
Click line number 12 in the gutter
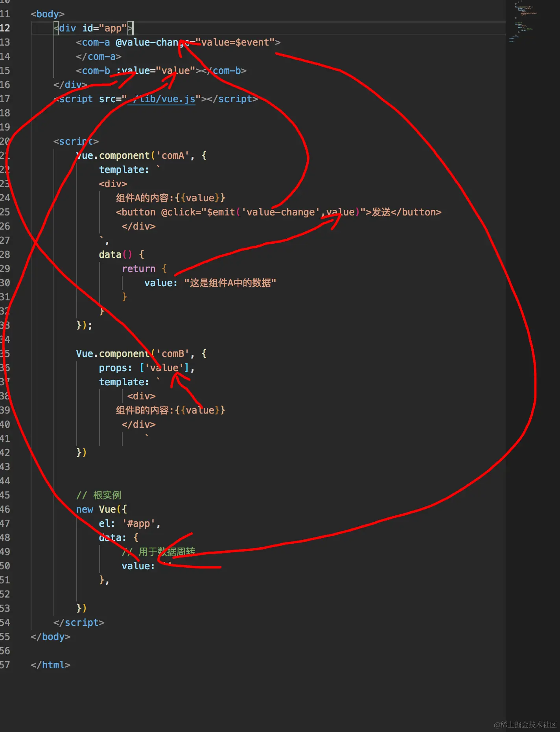click(x=5, y=28)
